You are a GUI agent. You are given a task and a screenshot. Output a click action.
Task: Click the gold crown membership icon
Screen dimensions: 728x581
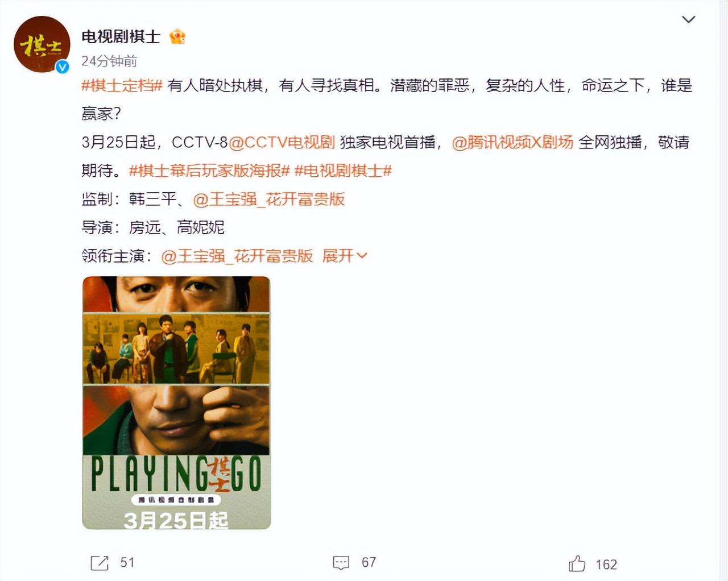tap(177, 36)
